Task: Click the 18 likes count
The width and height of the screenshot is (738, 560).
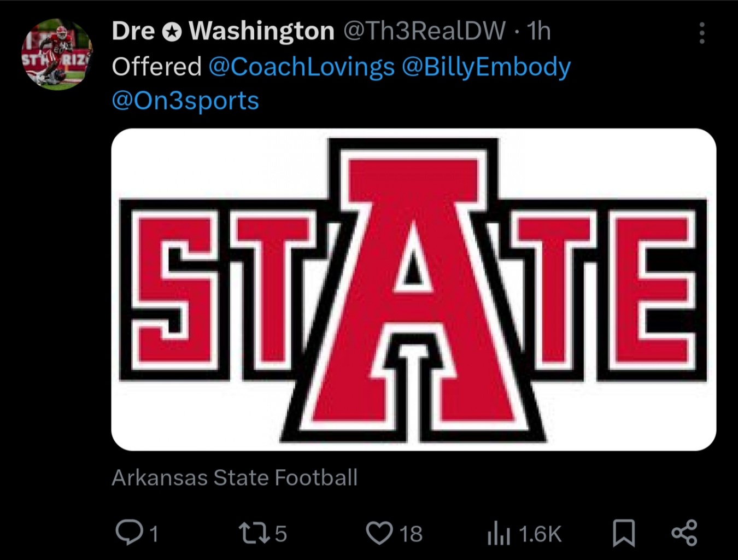Action: coord(411,534)
